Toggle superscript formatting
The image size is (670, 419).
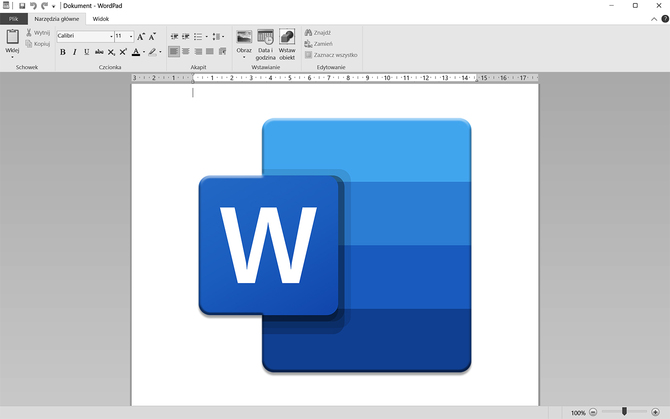(123, 52)
